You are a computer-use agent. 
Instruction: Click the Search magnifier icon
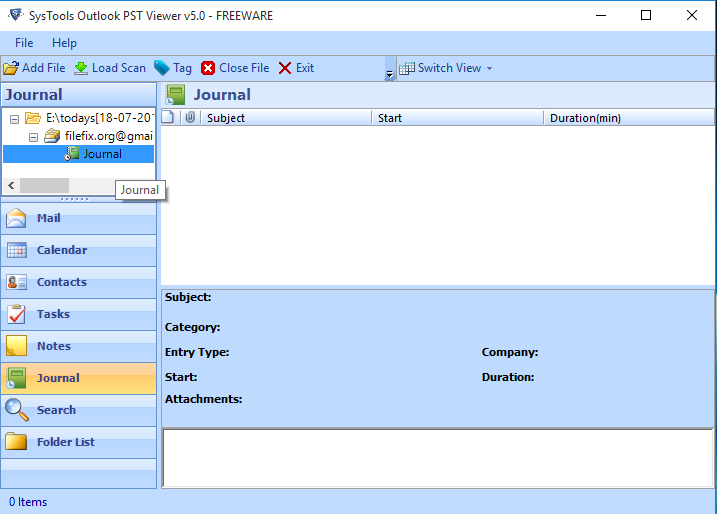click(16, 410)
